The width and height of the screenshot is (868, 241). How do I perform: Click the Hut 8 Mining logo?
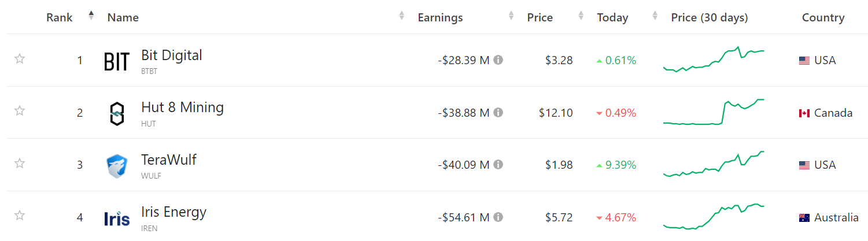pos(116,113)
